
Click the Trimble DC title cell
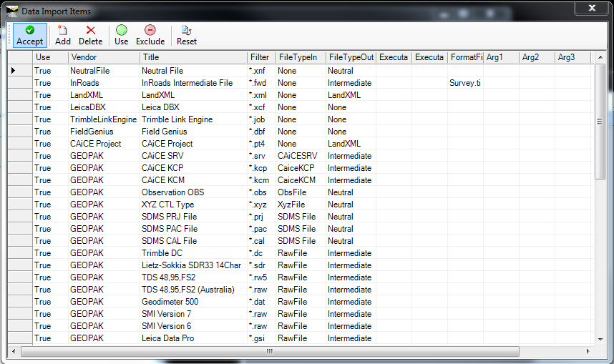point(193,252)
